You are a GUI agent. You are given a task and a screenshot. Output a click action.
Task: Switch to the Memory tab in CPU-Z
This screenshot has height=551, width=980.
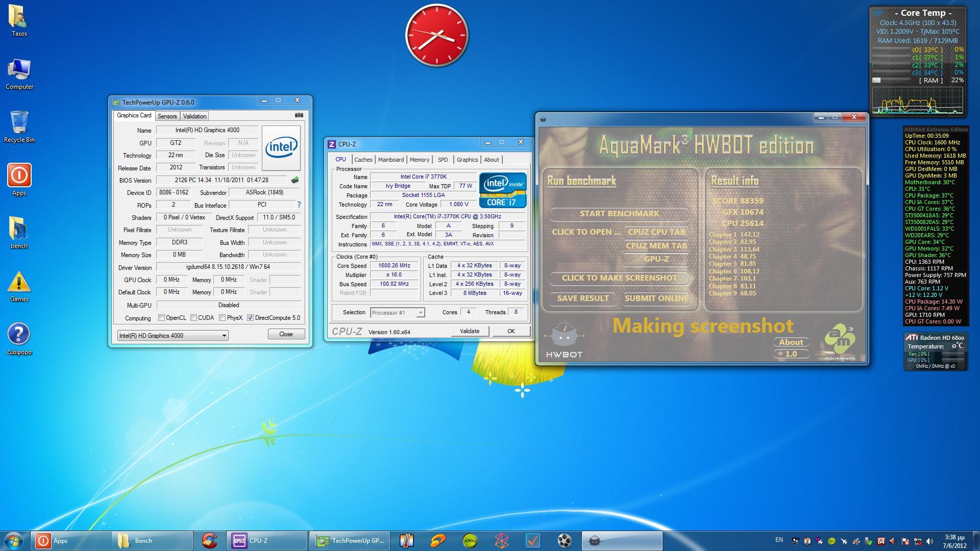point(420,160)
